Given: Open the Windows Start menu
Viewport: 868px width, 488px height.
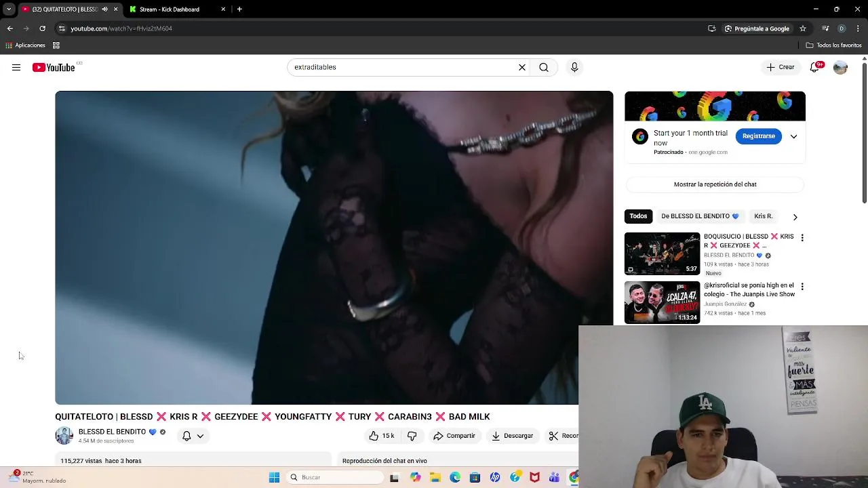Looking at the screenshot, I should [274, 477].
